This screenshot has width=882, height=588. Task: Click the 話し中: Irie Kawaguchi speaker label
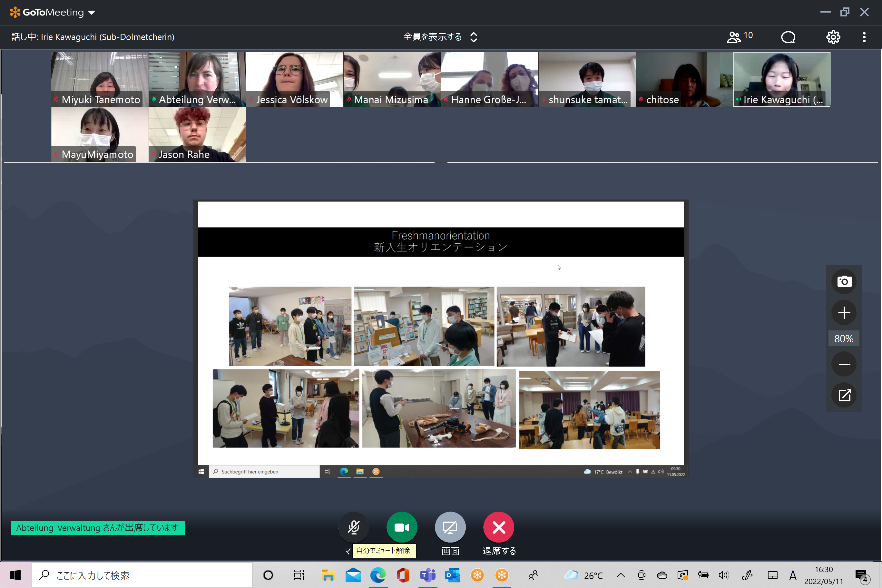pos(93,37)
